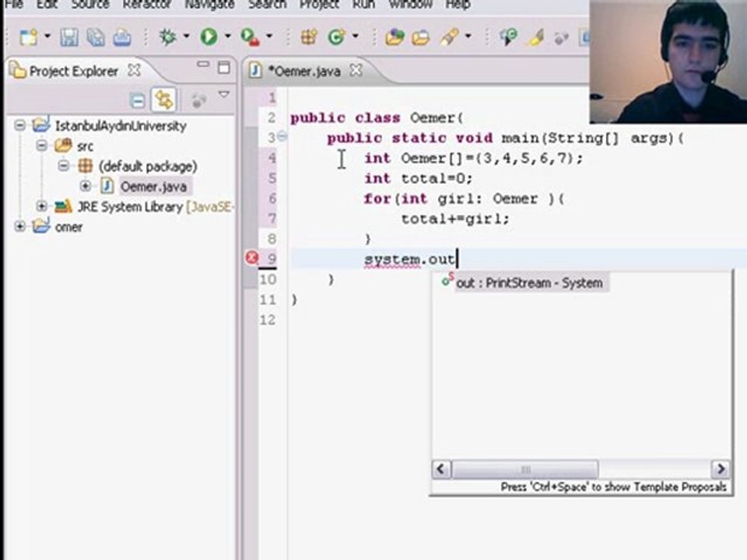This screenshot has height=560, width=747.
Task: Open the New Java Class dropdown arrow
Action: tap(356, 37)
